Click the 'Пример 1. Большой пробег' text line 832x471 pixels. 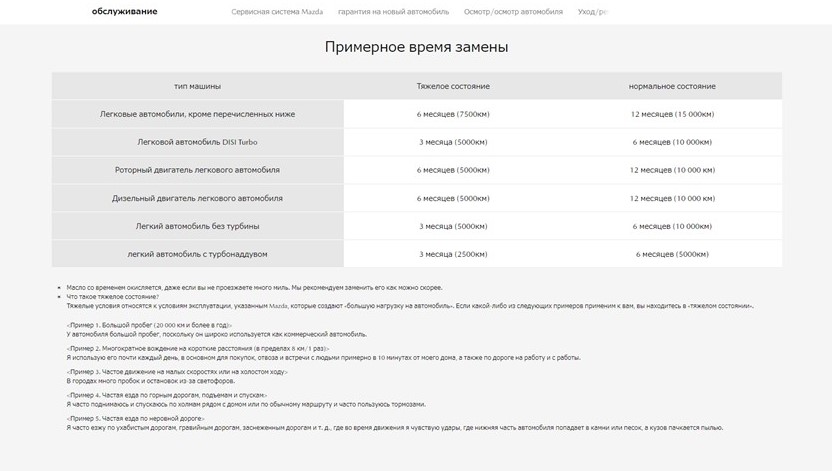(149, 325)
